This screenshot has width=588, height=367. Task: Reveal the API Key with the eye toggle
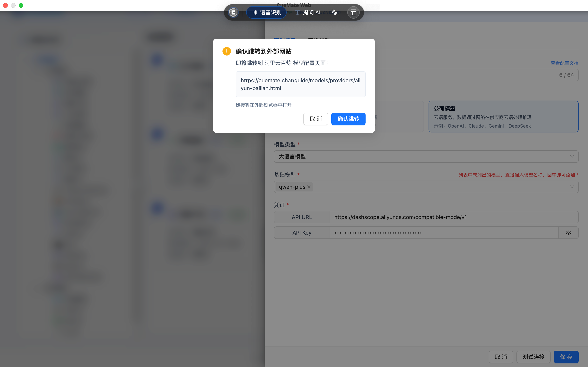pos(568,233)
